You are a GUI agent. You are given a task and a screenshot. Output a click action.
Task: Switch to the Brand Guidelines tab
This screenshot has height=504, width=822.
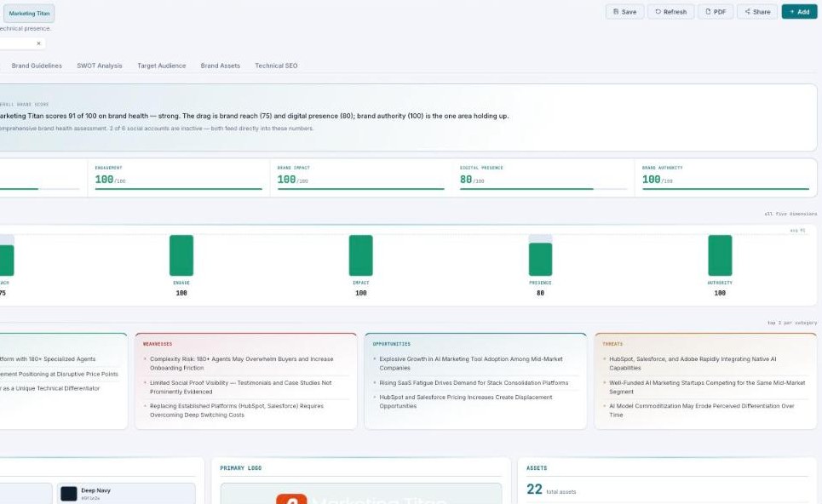[37, 66]
